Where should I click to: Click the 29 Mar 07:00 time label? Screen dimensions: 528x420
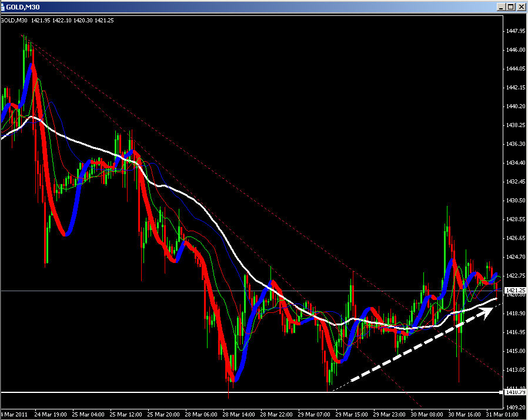coord(314,415)
